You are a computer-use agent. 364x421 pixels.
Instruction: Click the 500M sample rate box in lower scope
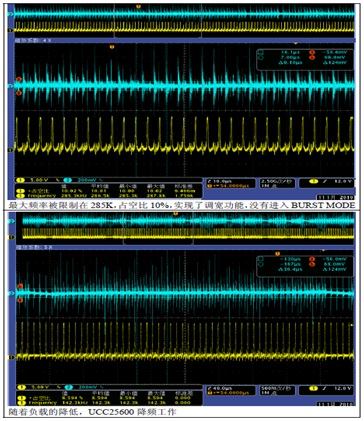pos(277,390)
